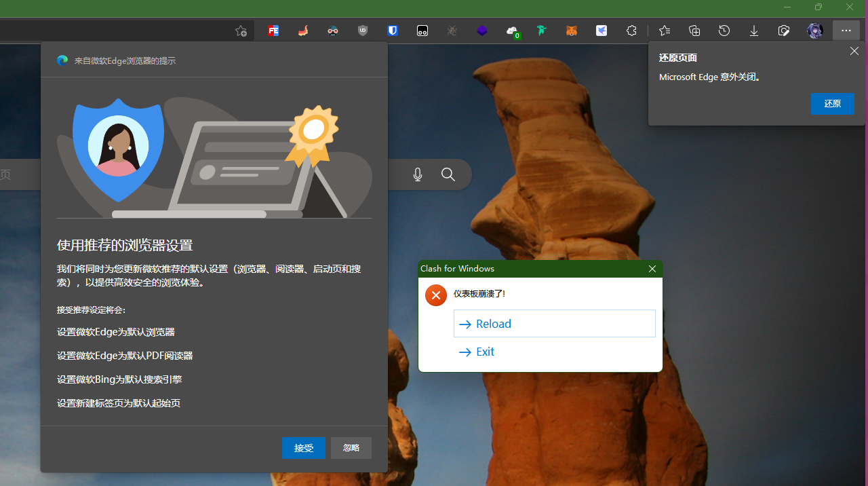This screenshot has height=486, width=868.
Task: Close the Clash for Windows dialog
Action: [x=652, y=269]
